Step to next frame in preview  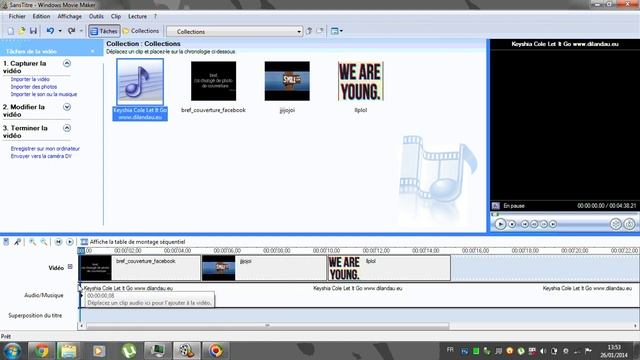(544, 224)
